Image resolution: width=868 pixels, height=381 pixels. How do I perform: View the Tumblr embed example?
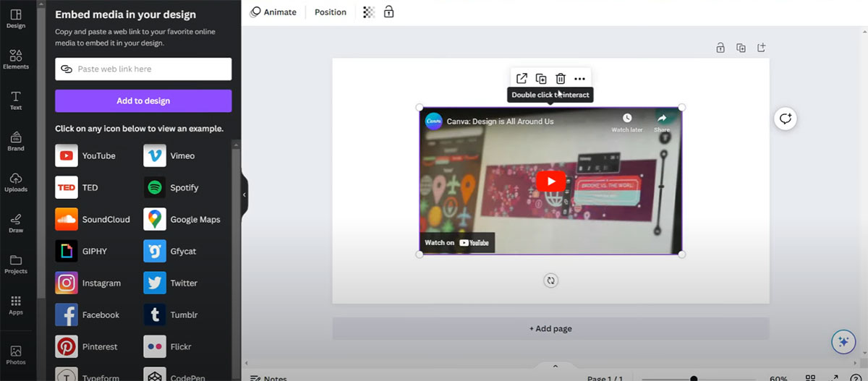(x=171, y=314)
